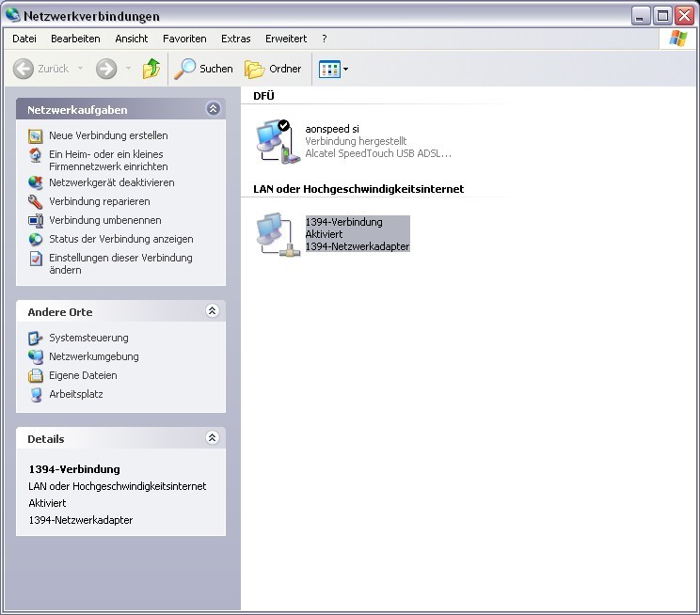The image size is (700, 615).
Task: Maximize the Netzwerkverbindungen window
Action: 662,16
